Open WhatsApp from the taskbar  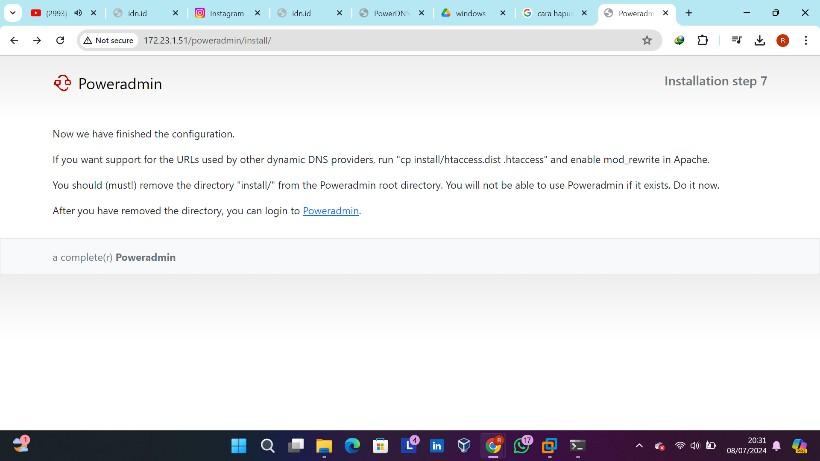click(521, 445)
